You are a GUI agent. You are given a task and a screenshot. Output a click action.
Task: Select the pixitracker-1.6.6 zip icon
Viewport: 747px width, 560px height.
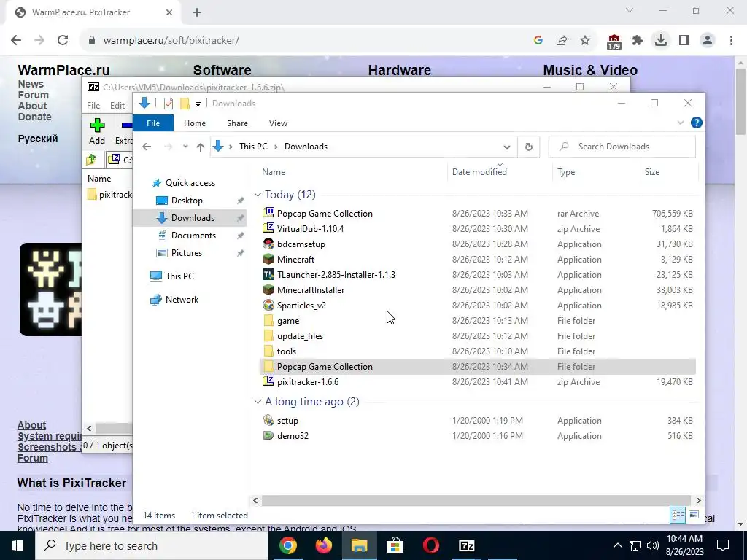[x=268, y=381]
